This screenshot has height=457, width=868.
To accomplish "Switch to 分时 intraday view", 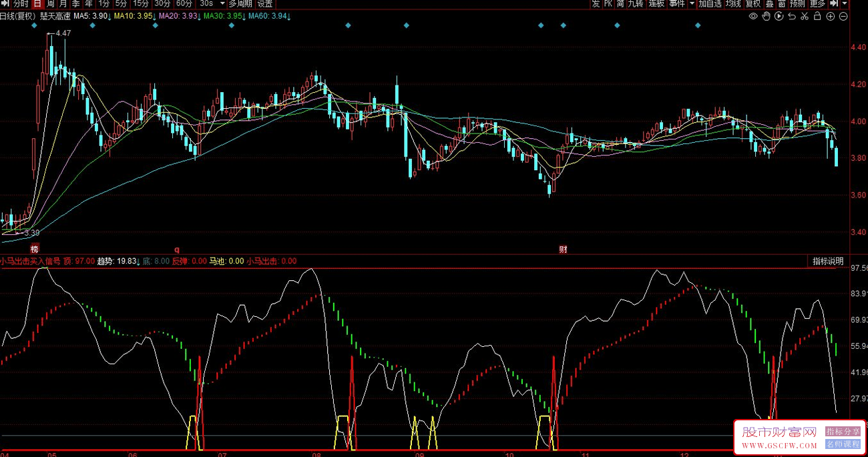I will tap(21, 3).
